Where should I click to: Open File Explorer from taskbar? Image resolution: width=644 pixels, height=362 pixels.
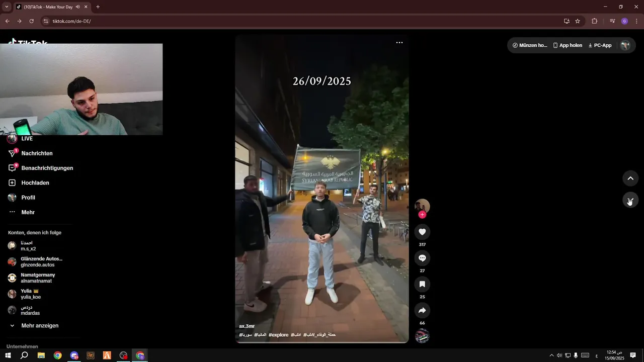41,355
